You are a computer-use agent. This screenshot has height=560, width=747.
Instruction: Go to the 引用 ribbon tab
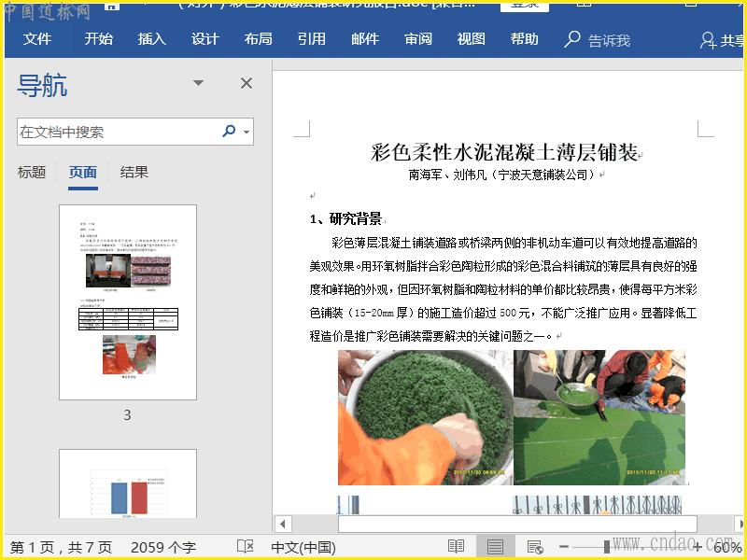(x=312, y=39)
